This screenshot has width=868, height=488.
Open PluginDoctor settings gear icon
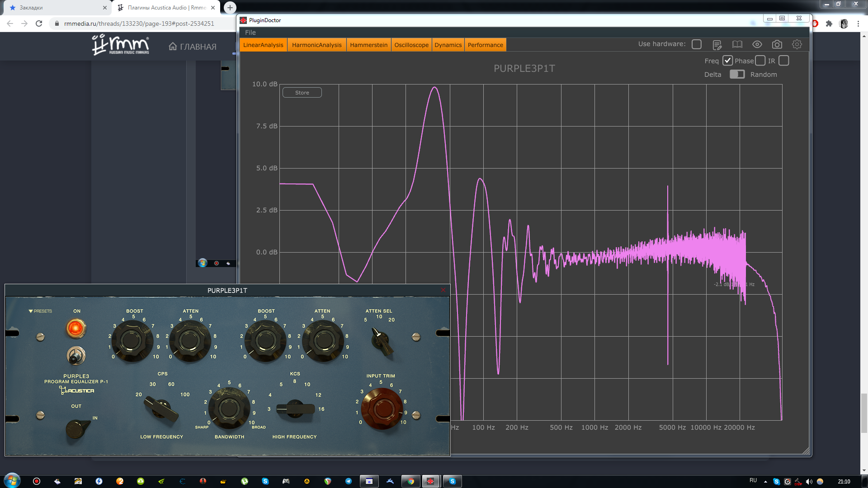point(797,44)
